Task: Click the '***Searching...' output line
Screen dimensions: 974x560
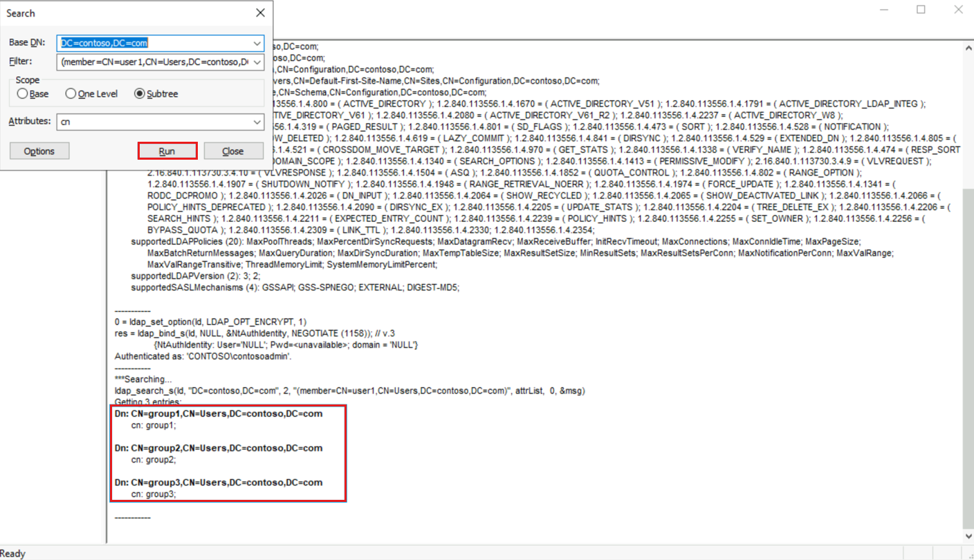Action: 143,380
